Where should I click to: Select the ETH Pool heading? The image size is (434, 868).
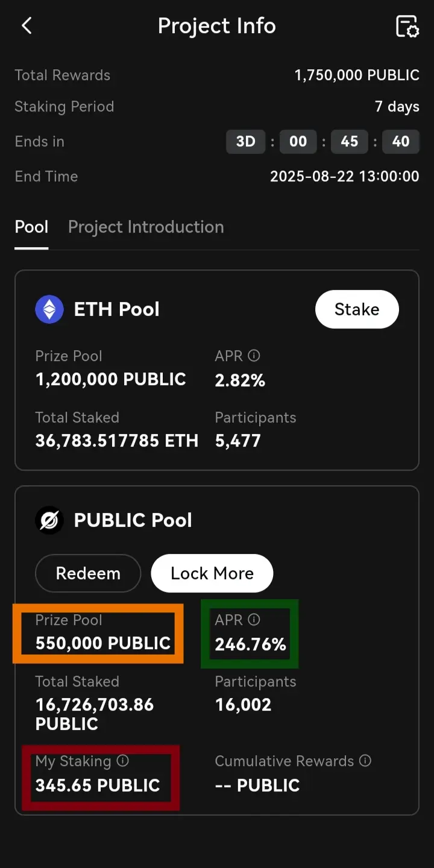click(117, 309)
